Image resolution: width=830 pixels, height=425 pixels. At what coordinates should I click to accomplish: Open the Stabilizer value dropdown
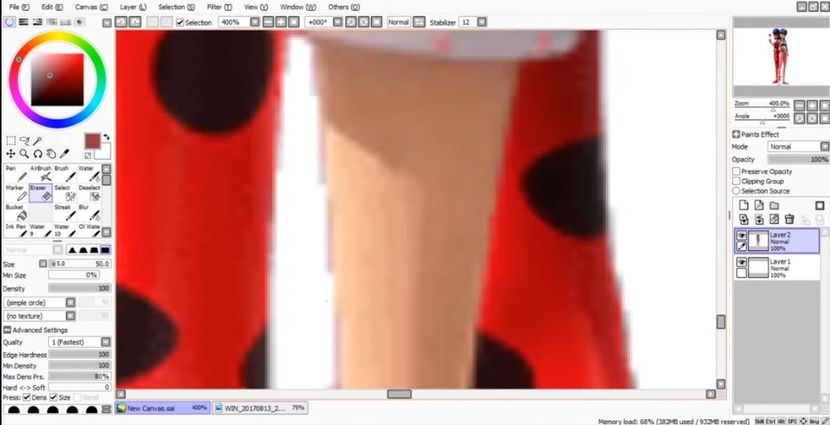[481, 22]
